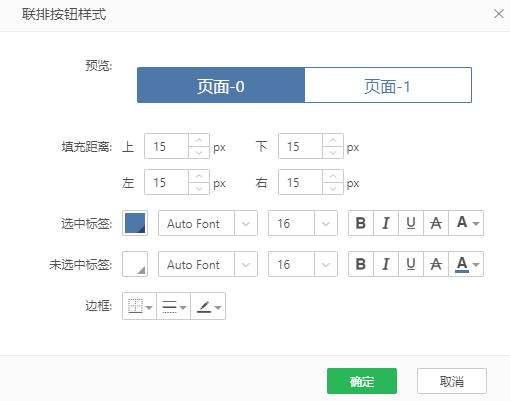Image resolution: width=510 pixels, height=401 pixels.
Task: Increase bottom (下) padding value
Action: pyautogui.click(x=333, y=140)
